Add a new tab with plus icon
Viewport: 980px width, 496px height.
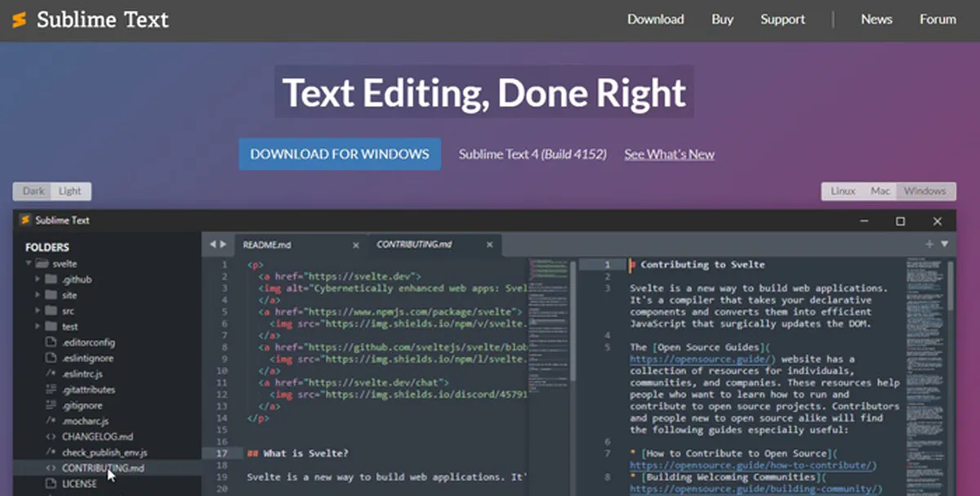929,244
